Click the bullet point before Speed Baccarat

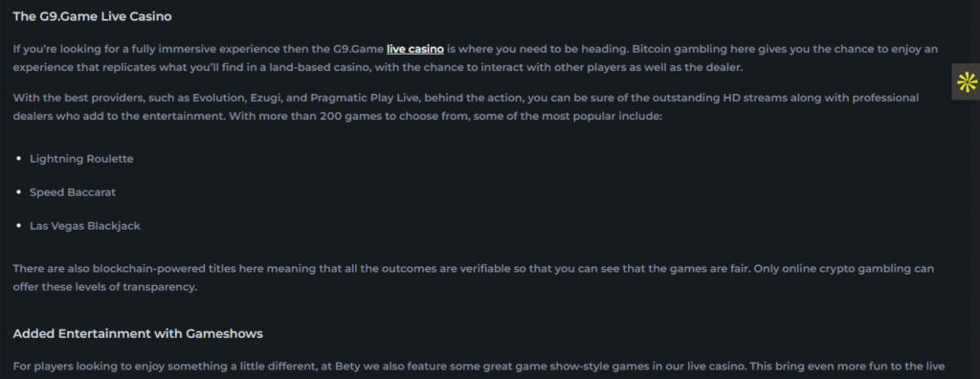pyautogui.click(x=19, y=192)
